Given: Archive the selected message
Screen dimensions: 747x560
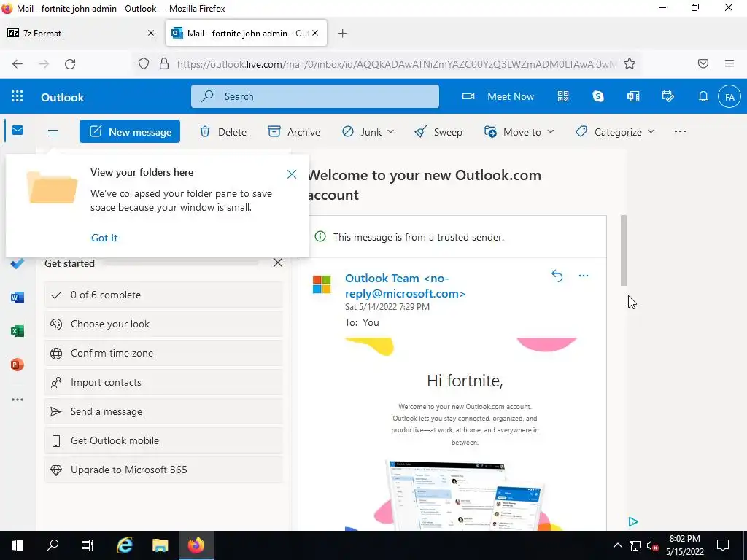Looking at the screenshot, I should click(294, 132).
